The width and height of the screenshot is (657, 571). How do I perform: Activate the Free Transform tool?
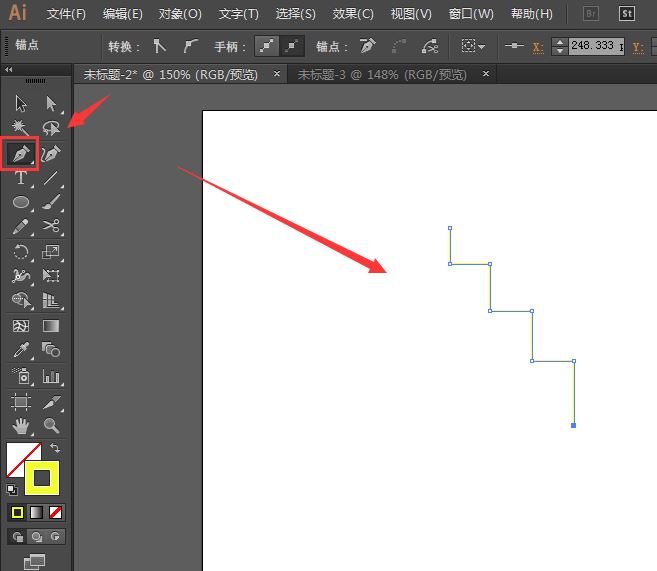click(x=51, y=276)
